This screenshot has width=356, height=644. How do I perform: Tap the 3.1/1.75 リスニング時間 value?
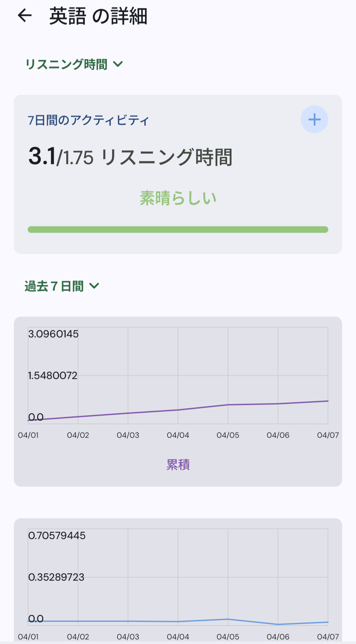point(130,157)
